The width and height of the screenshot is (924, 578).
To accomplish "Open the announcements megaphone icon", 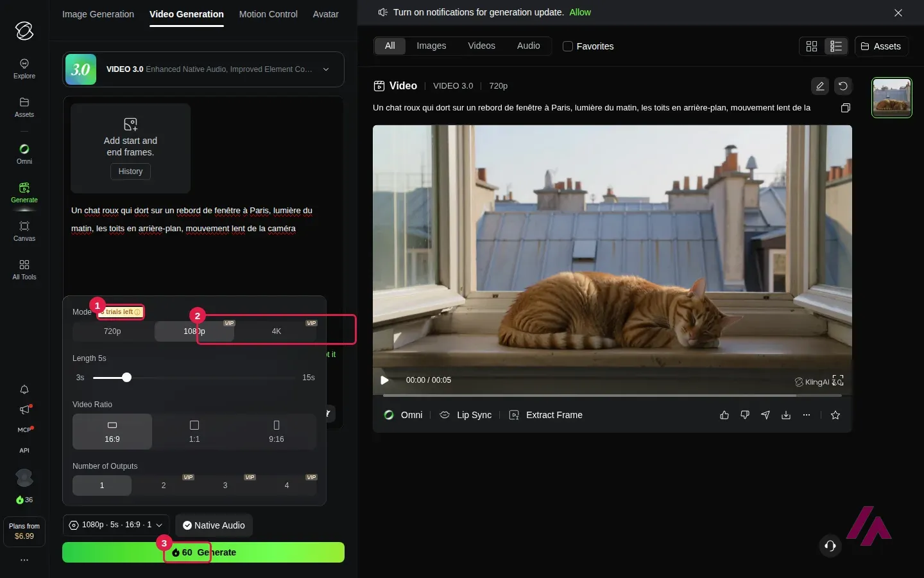I will click(24, 410).
